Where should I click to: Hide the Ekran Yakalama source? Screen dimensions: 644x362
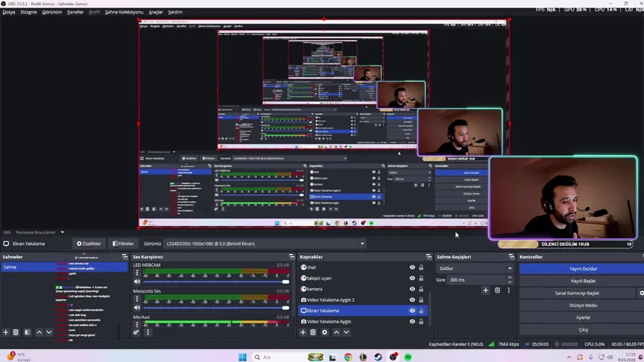click(412, 311)
